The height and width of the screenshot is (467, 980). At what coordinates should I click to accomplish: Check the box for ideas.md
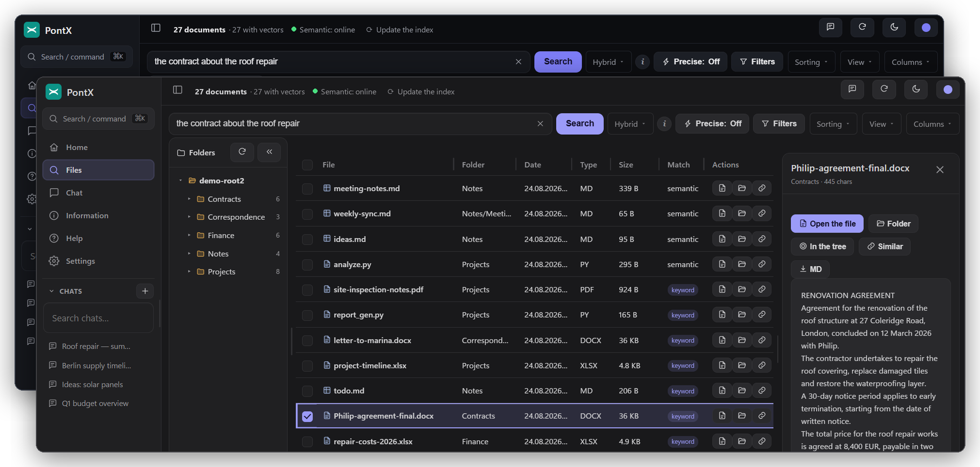point(307,239)
